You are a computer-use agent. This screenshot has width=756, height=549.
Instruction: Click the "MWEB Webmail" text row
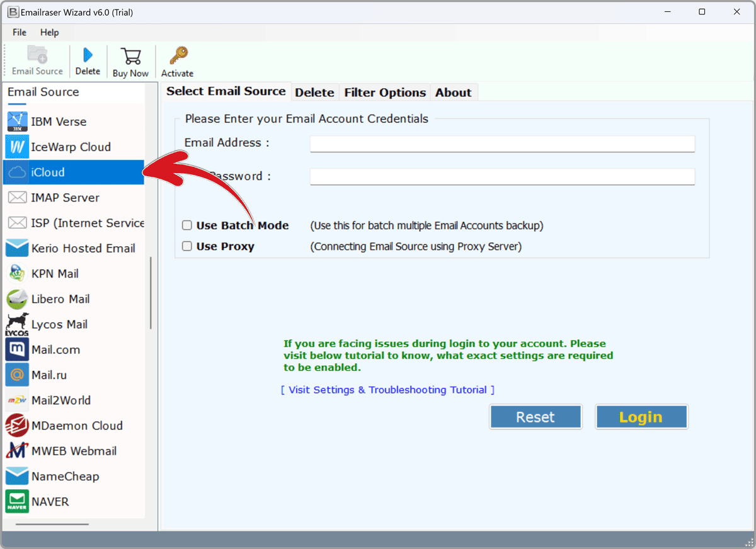[74, 451]
